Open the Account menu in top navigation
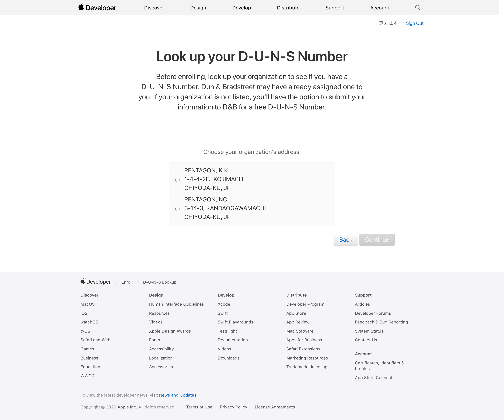 tap(380, 8)
